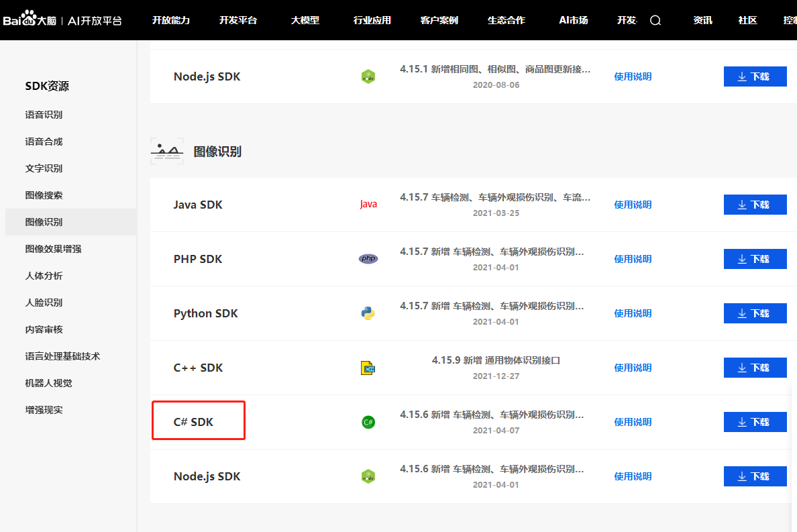This screenshot has width=797, height=532.
Task: Open 使用说明 for the PHP SDK
Action: tap(633, 259)
